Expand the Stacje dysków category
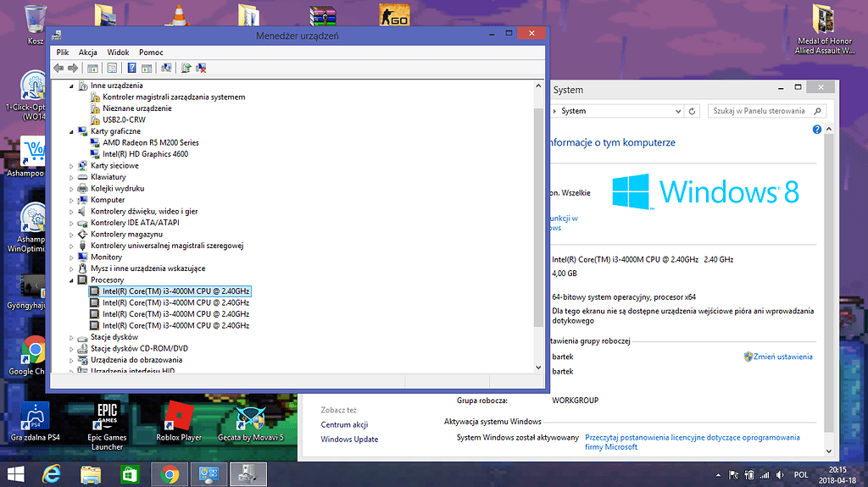 72,337
